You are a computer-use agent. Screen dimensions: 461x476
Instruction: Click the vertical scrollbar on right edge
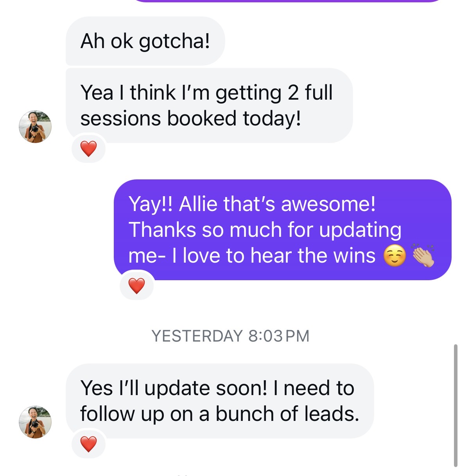(455, 405)
